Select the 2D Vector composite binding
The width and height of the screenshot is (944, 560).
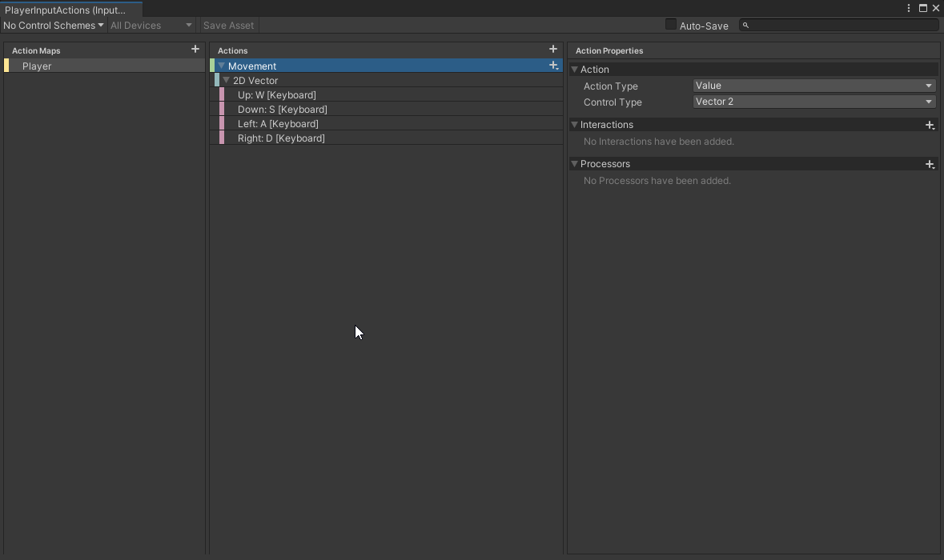(386, 80)
